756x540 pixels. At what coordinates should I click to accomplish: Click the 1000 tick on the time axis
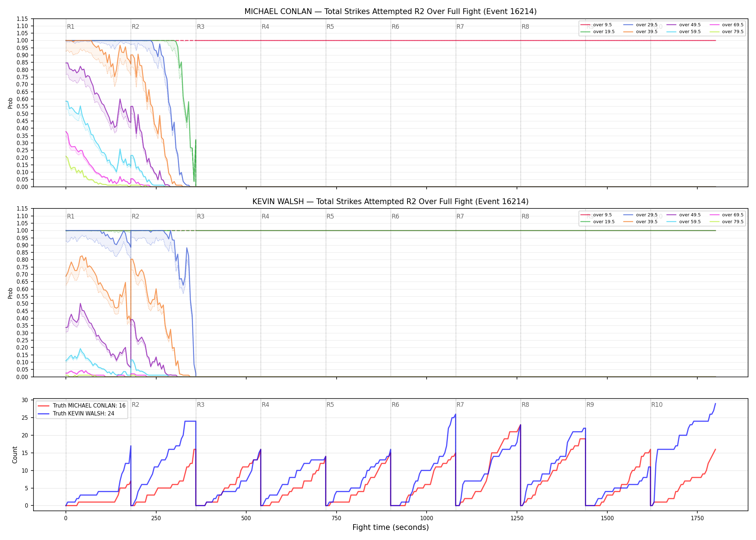(x=427, y=518)
